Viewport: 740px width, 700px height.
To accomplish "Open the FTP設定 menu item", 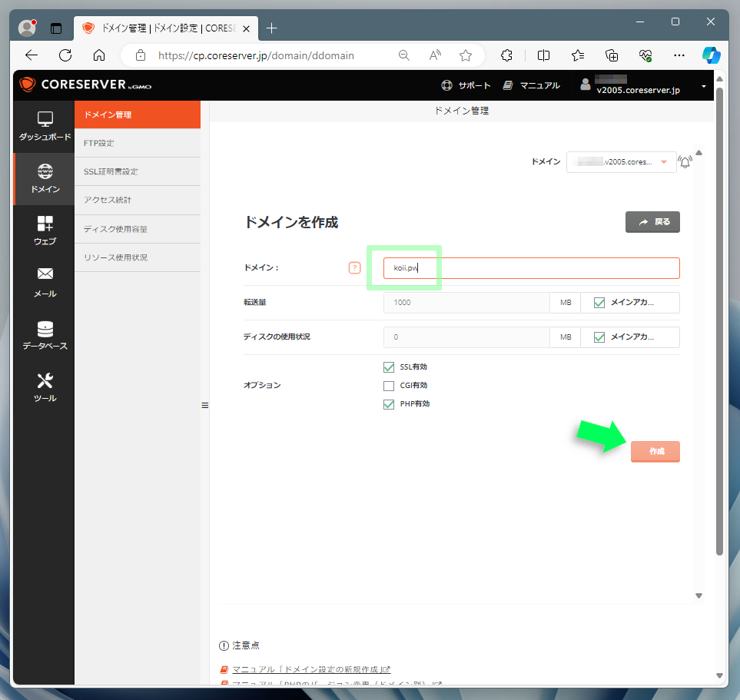I will tap(138, 143).
